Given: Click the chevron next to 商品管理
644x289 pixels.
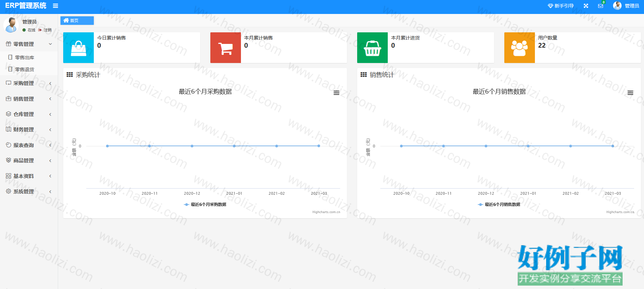Looking at the screenshot, I should (x=50, y=161).
